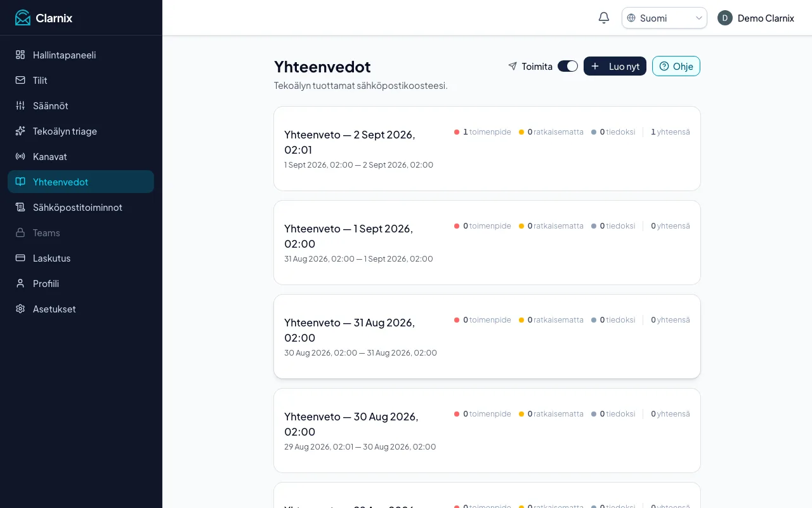Click the Asetukset gear icon
The width and height of the screenshot is (812, 508).
20,309
